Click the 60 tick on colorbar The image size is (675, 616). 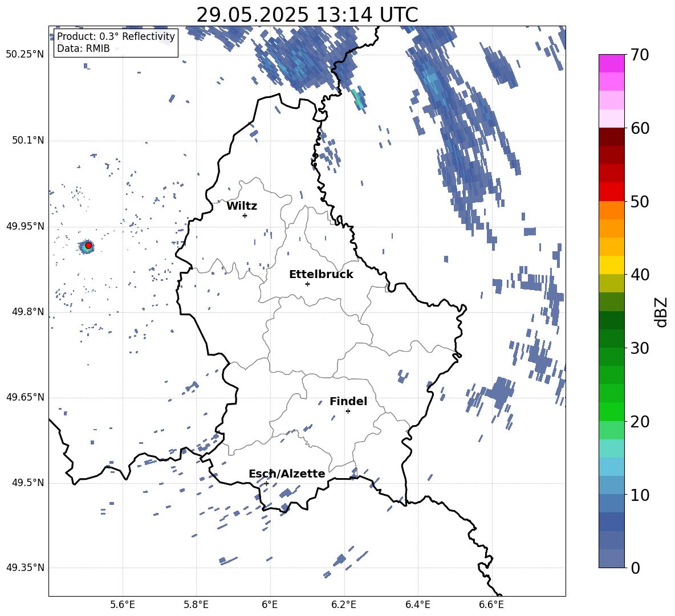pos(640,128)
